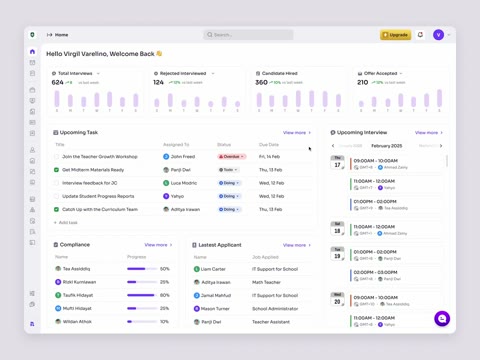Tick the Update Student Progress Reports checkbox
The height and width of the screenshot is (360, 480).
56,196
